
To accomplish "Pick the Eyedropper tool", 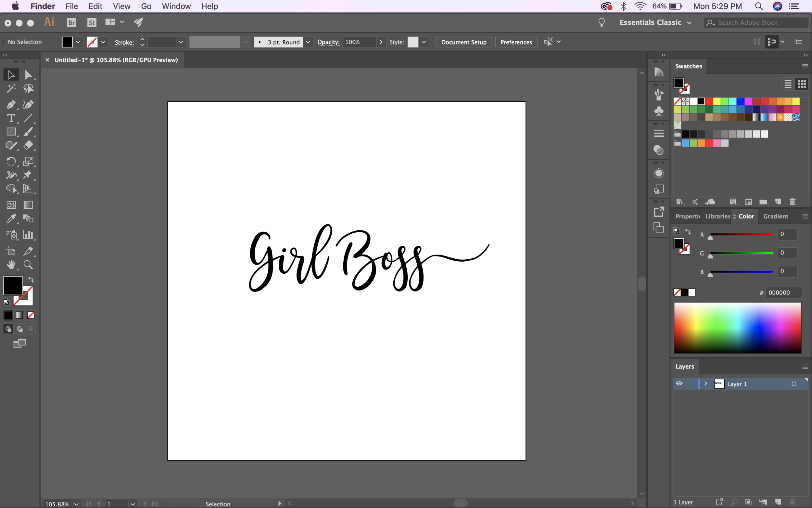I will tap(11, 219).
